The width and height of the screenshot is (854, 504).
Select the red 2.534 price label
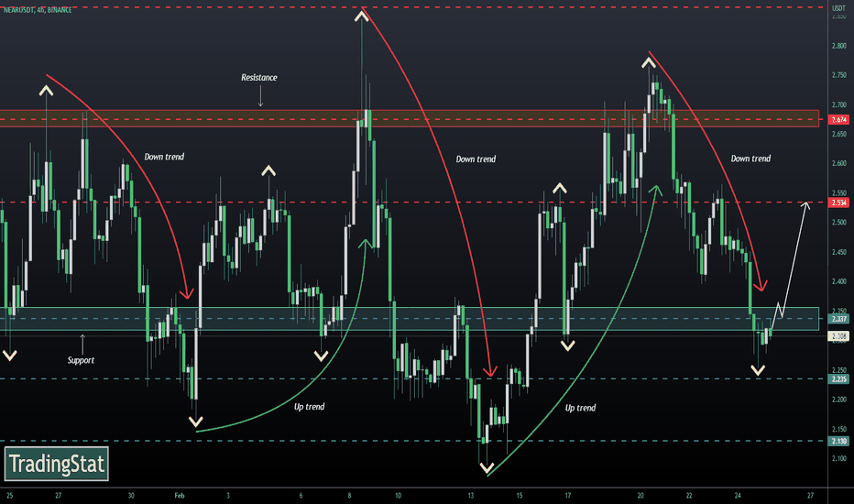point(838,203)
